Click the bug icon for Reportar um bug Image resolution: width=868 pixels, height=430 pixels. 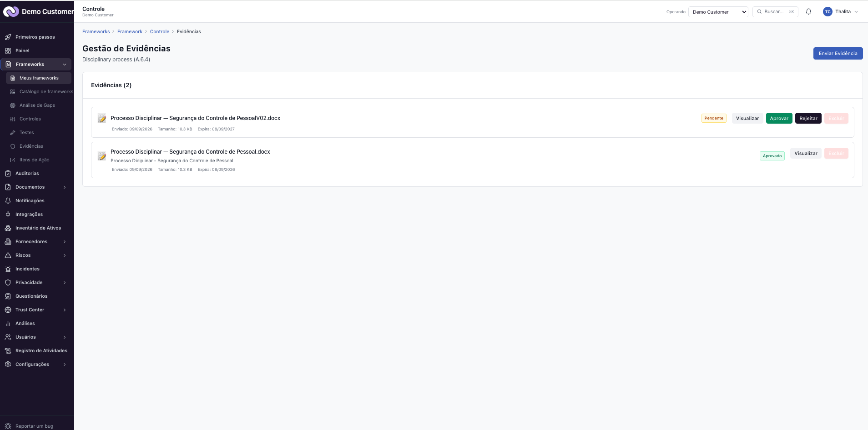tap(8, 426)
